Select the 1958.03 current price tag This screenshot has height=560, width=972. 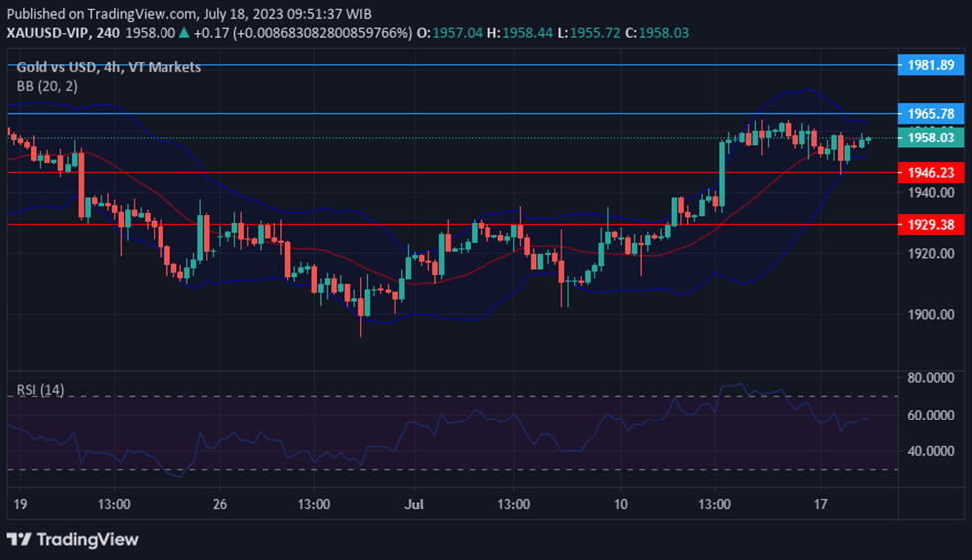coord(931,139)
